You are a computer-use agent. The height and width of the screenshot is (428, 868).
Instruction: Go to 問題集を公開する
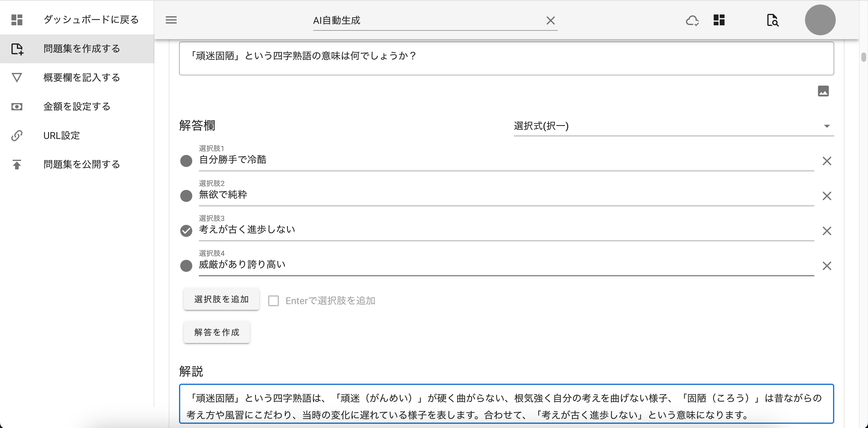tap(82, 165)
